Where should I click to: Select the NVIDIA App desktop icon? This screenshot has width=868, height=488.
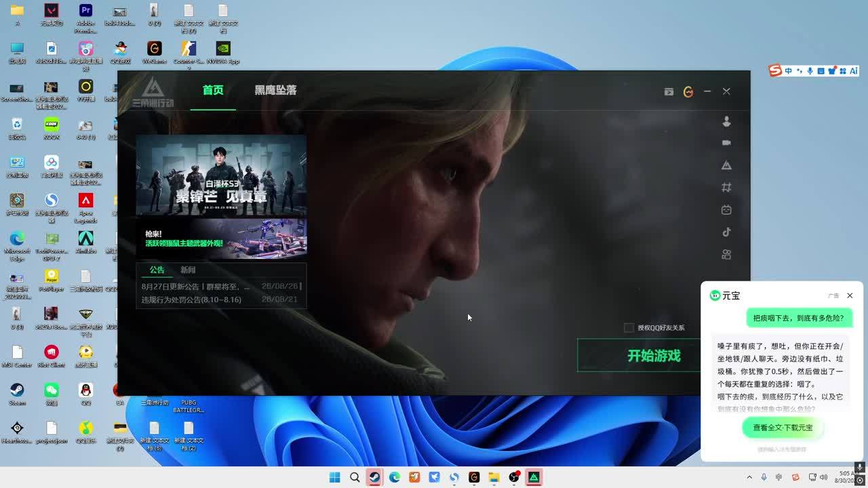[223, 53]
